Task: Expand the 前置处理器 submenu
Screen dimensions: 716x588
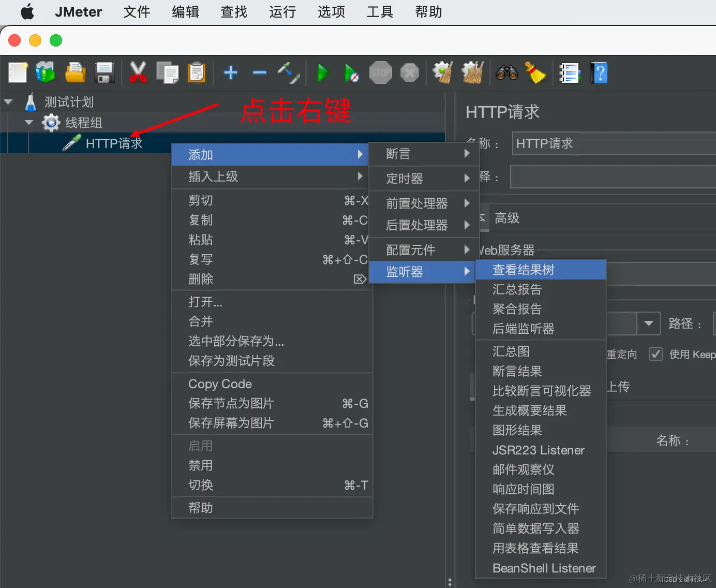Action: pos(424,203)
